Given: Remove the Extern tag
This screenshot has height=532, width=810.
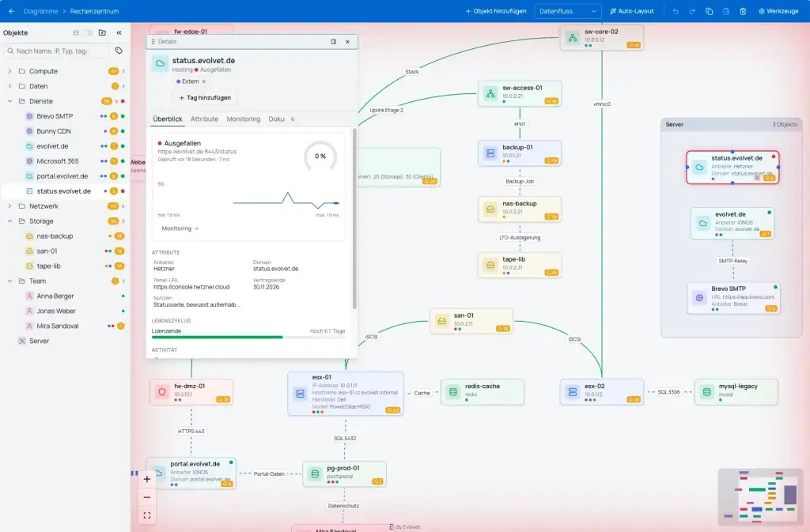Looking at the screenshot, I should point(203,81).
